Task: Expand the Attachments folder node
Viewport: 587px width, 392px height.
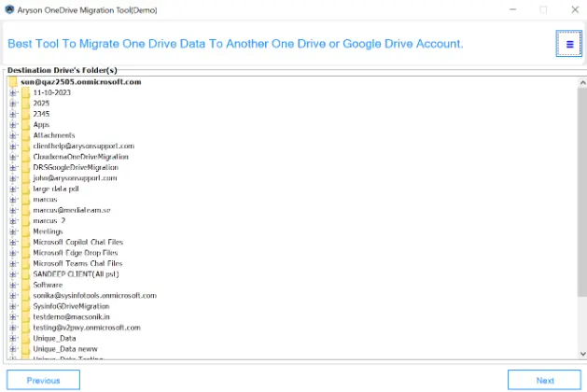Action: [x=13, y=135]
